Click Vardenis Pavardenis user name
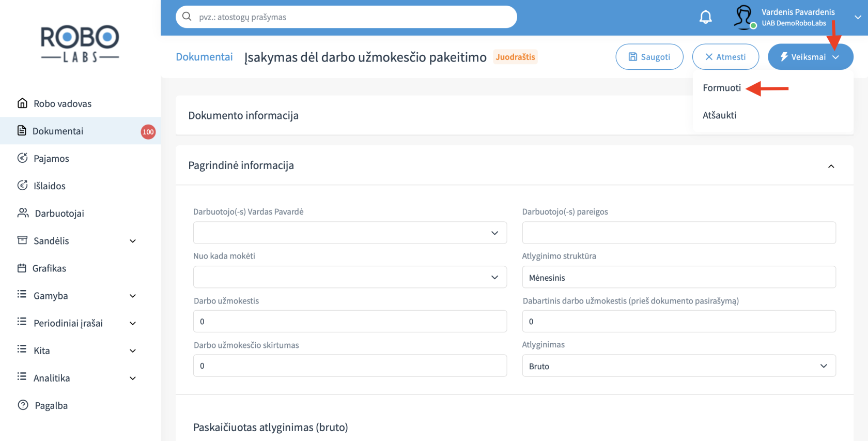This screenshot has height=441, width=868. click(x=798, y=12)
